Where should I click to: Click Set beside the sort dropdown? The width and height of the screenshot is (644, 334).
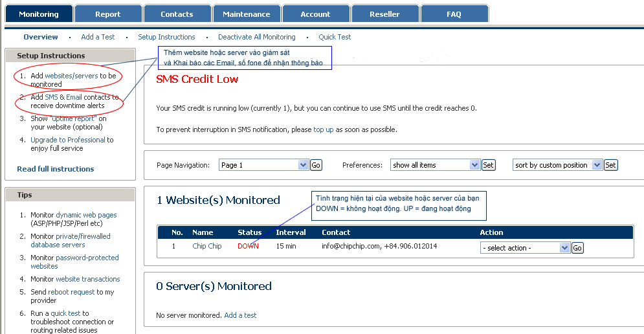point(611,165)
